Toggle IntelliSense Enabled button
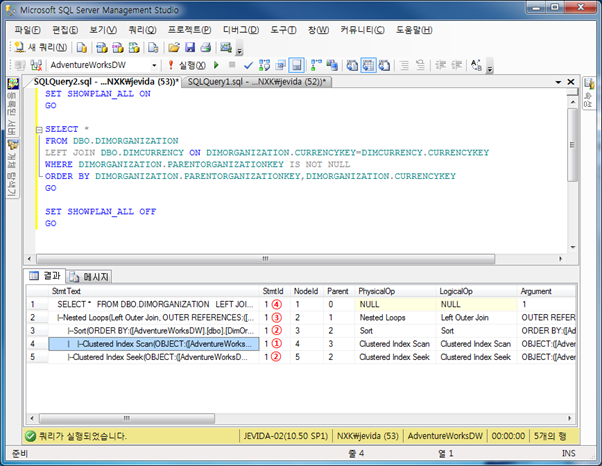The width and height of the screenshot is (602, 466). (x=297, y=65)
